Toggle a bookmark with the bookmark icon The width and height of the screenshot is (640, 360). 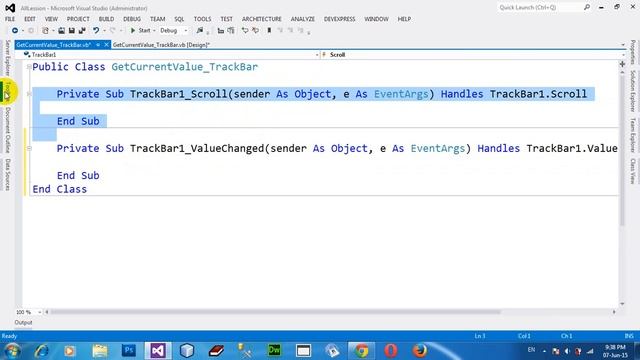(269, 31)
